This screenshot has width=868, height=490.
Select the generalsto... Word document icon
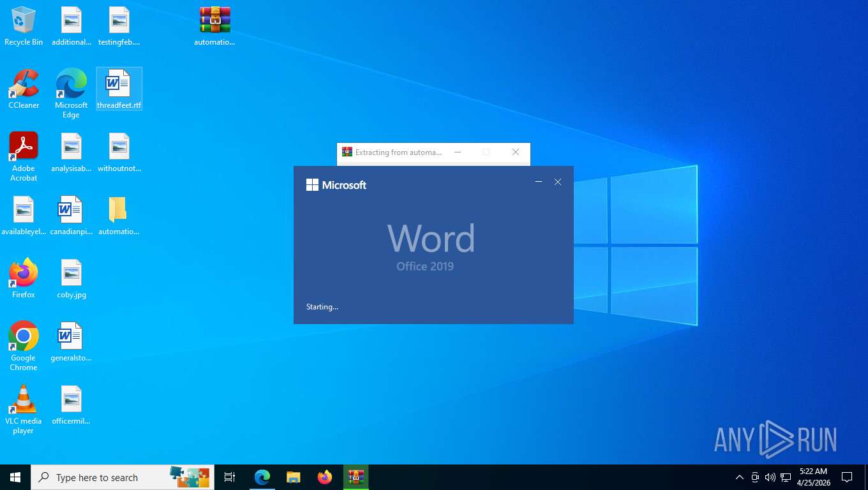tap(71, 342)
